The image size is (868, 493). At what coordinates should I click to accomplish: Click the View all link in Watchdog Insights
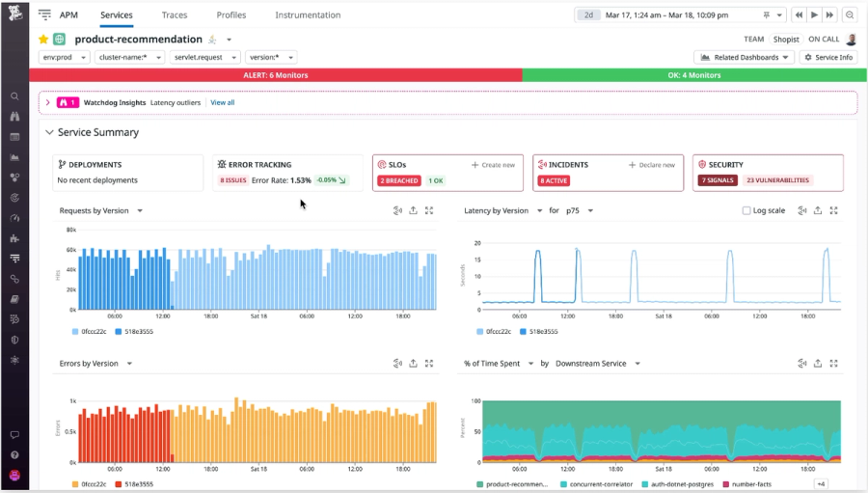coord(223,102)
